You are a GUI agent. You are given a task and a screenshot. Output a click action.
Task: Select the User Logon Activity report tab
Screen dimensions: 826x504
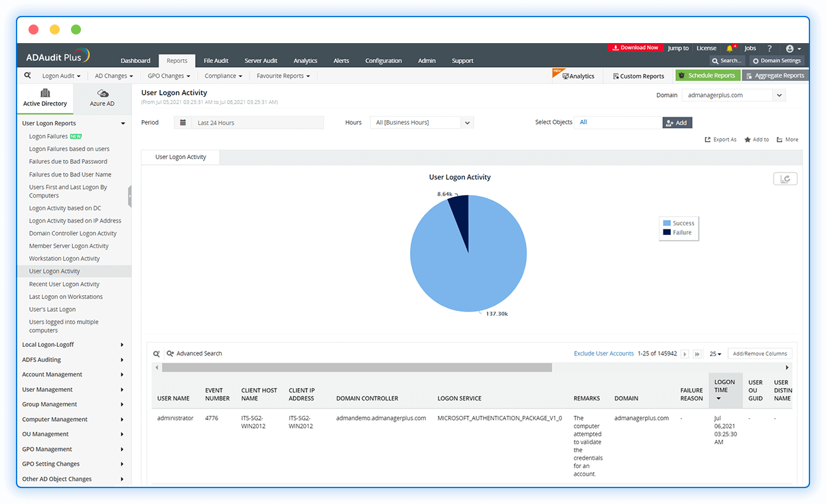[x=180, y=157]
